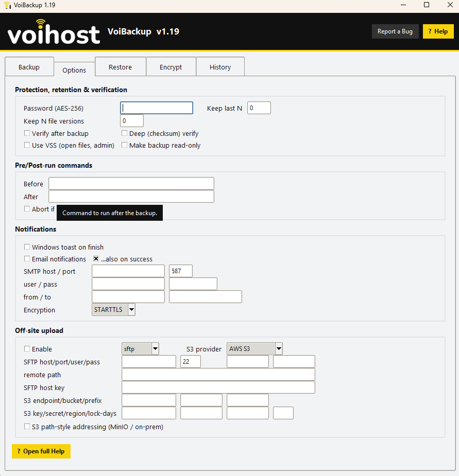
Task: Click the SFTP user field
Action: pos(248,362)
